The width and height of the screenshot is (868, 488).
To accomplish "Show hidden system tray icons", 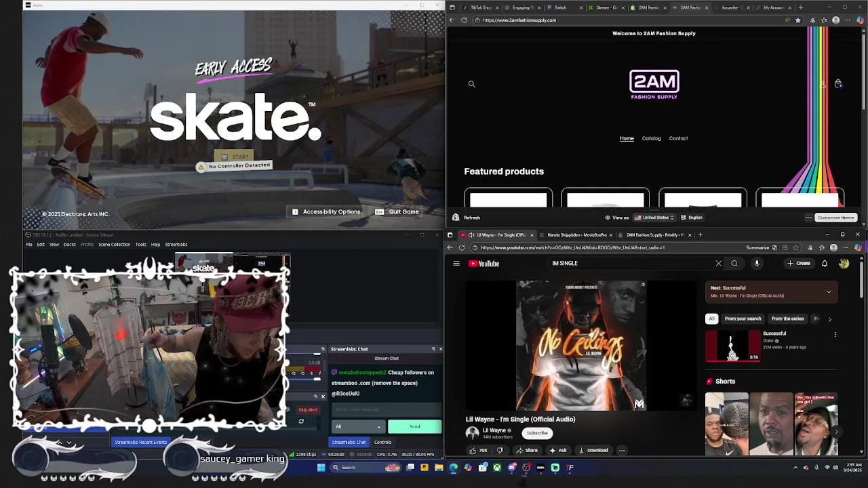I will (795, 468).
